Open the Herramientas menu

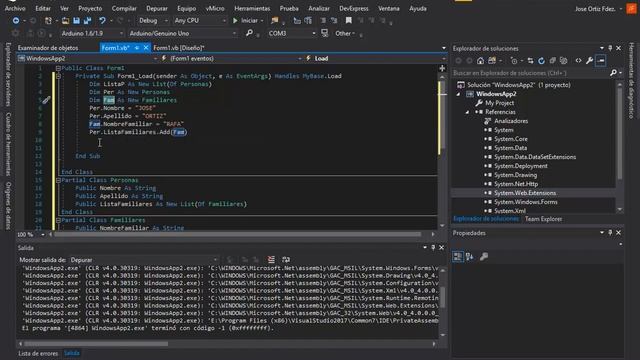pos(252,8)
